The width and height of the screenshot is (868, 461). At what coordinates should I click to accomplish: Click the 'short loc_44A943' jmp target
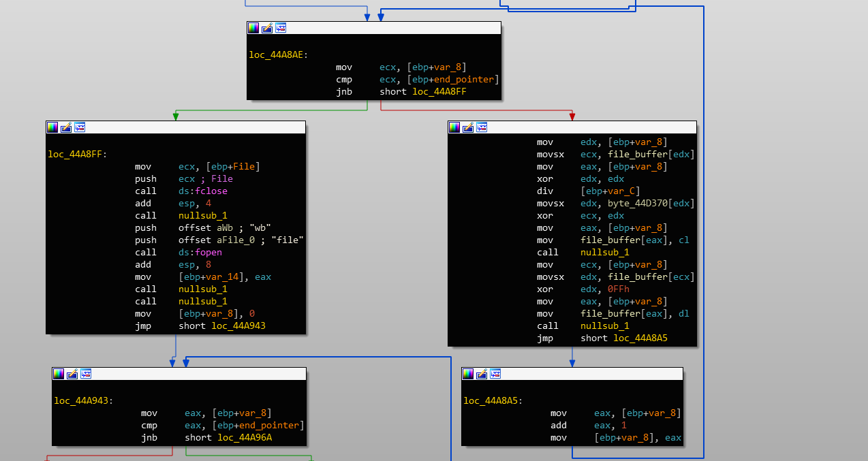(x=222, y=326)
